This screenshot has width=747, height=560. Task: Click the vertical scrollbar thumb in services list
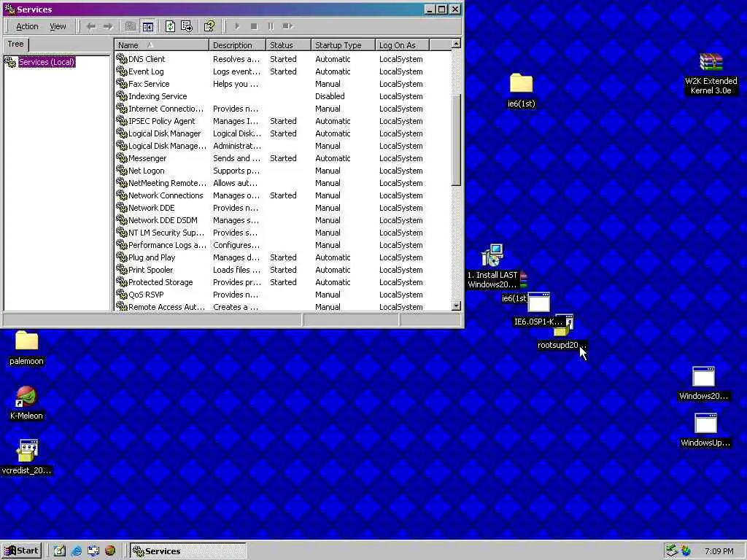[x=456, y=141]
